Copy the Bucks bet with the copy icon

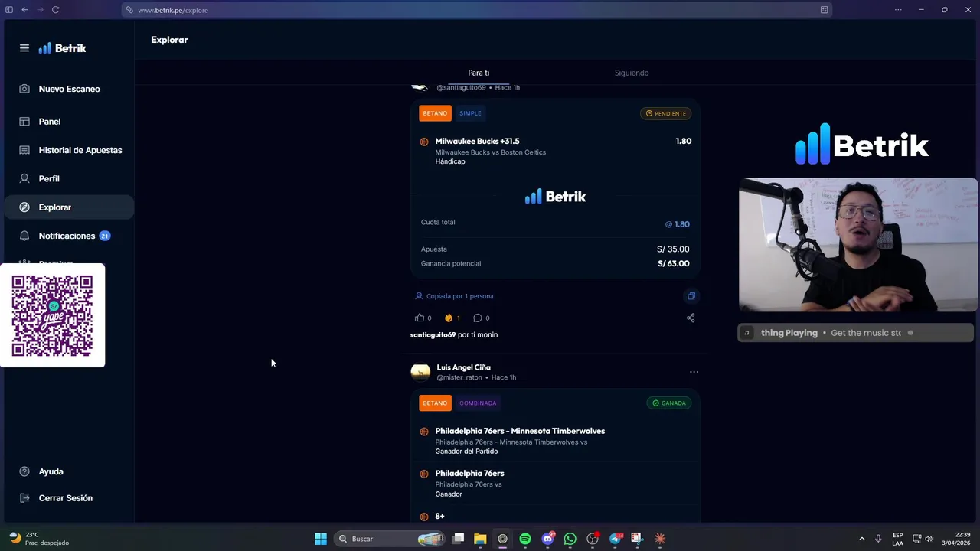click(691, 296)
